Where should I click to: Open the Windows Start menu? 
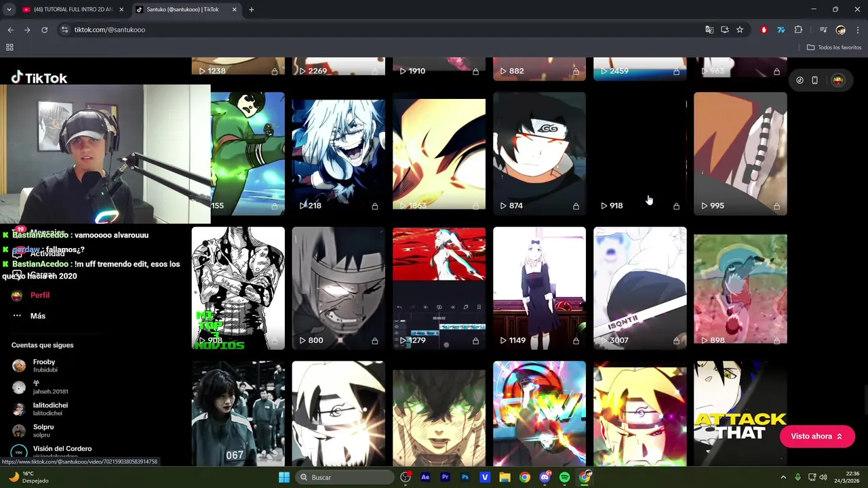coord(284,477)
